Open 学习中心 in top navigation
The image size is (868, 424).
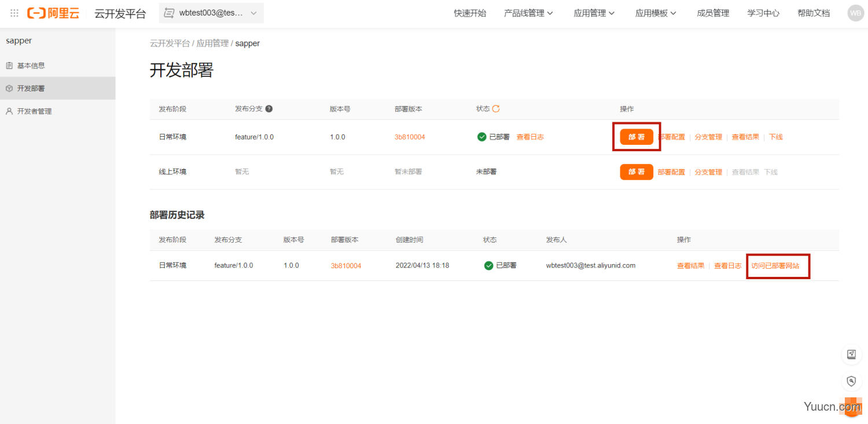763,13
